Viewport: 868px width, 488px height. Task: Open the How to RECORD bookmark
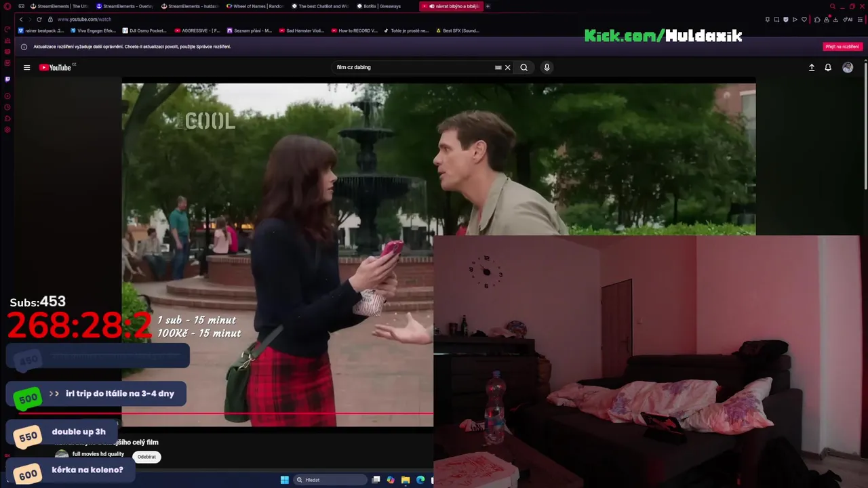(355, 30)
